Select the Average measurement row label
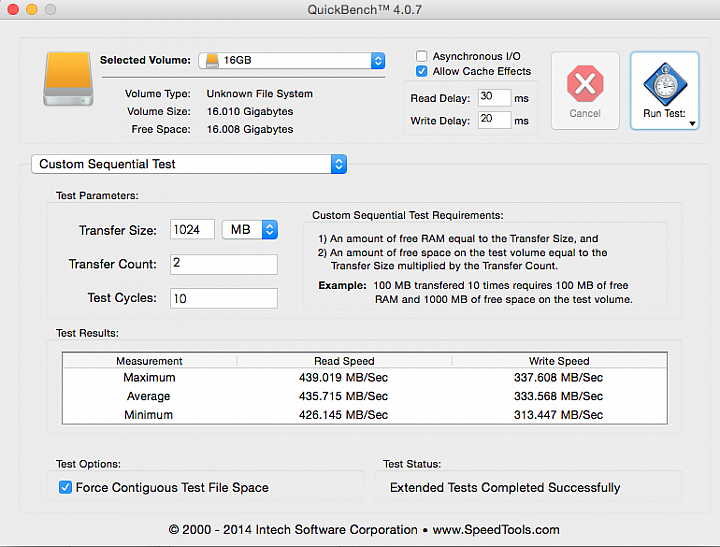This screenshot has height=547, width=720. 149,396
